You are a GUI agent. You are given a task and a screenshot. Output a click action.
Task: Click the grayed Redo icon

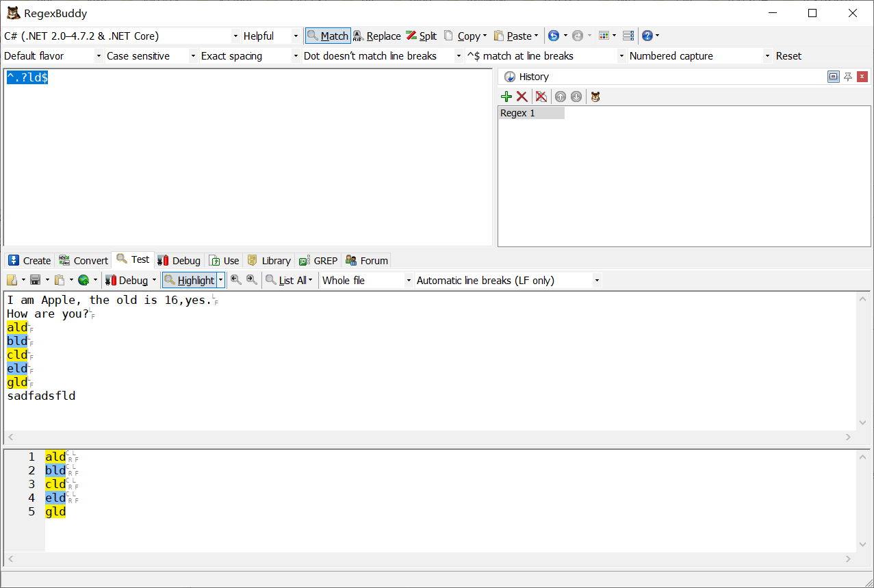(x=578, y=36)
